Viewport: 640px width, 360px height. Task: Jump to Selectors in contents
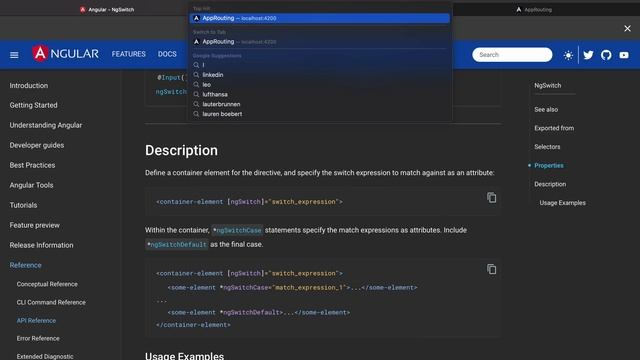coord(547,147)
